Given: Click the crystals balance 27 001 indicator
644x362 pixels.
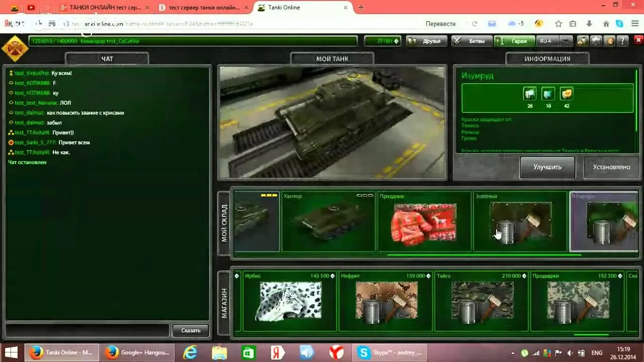Looking at the screenshot, I should pos(382,41).
